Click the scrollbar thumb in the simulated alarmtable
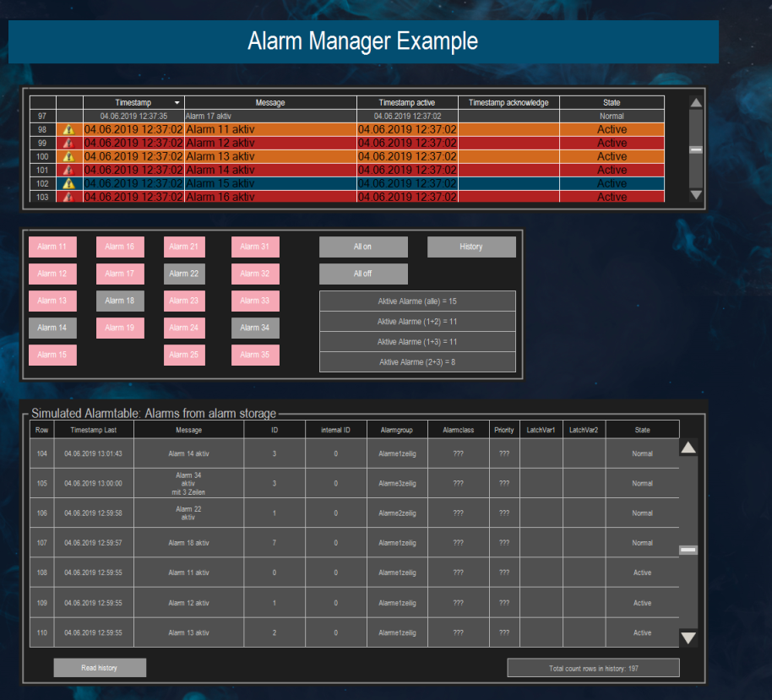772x700 pixels. pos(688,550)
